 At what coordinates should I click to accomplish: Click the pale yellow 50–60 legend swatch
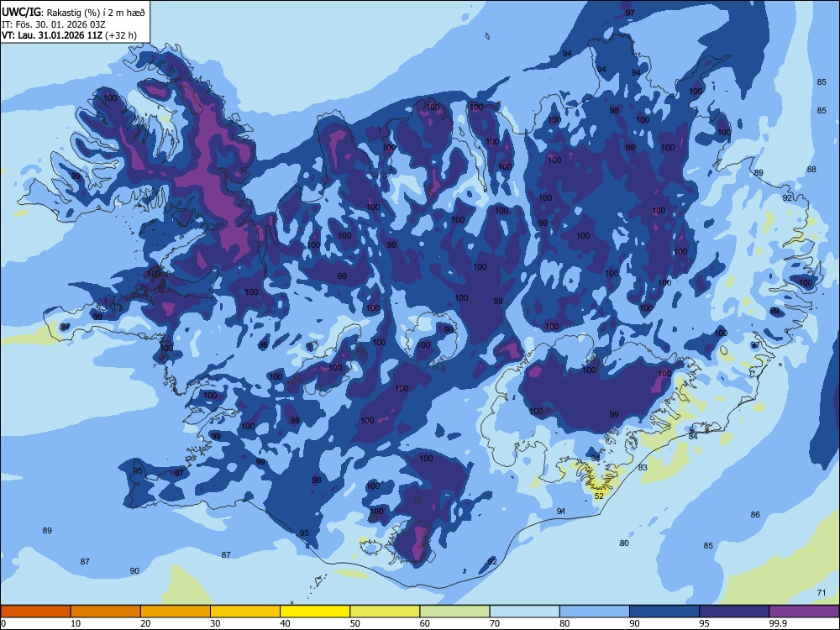point(385,612)
